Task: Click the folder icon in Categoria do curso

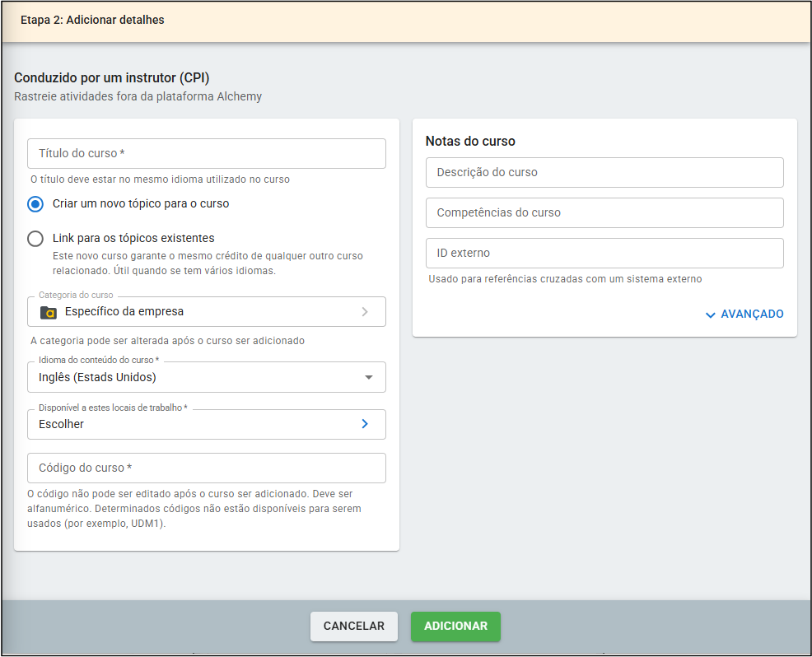Action: (x=49, y=312)
